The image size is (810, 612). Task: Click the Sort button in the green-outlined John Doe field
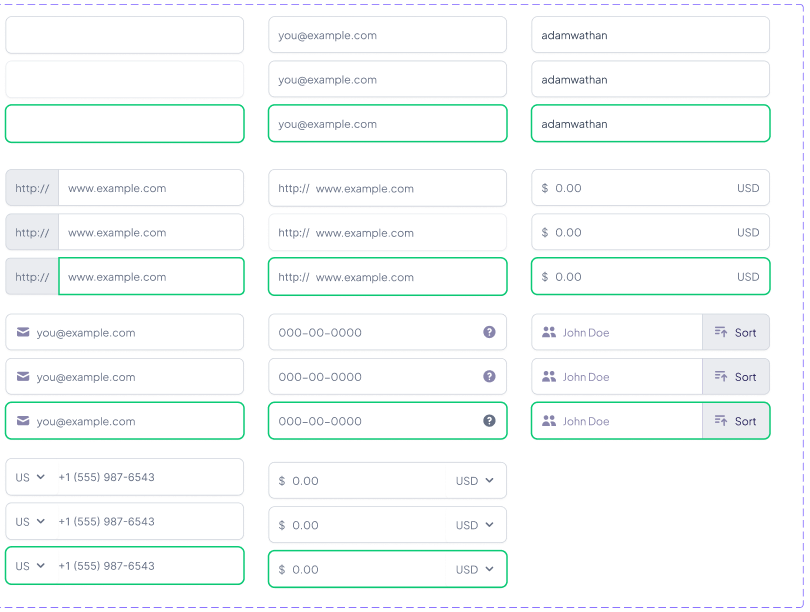736,421
